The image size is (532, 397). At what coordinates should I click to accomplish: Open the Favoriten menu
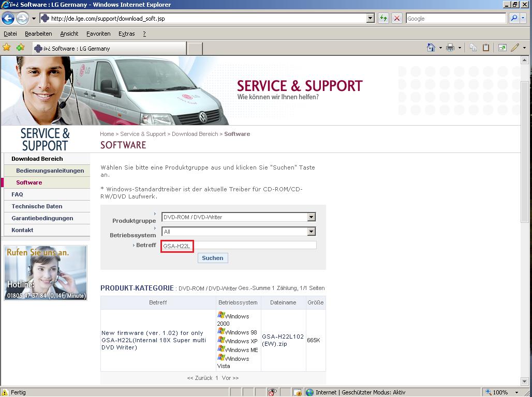coord(98,34)
